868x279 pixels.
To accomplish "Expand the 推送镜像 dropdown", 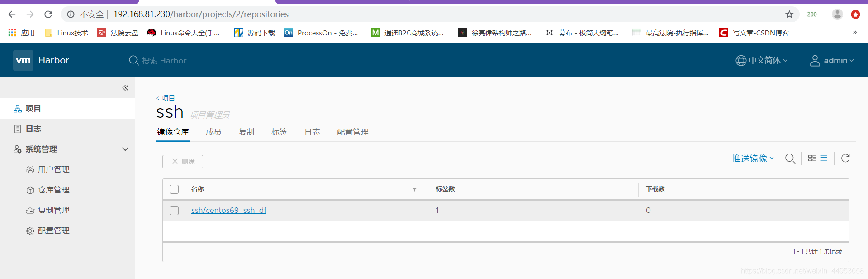I will pyautogui.click(x=753, y=159).
